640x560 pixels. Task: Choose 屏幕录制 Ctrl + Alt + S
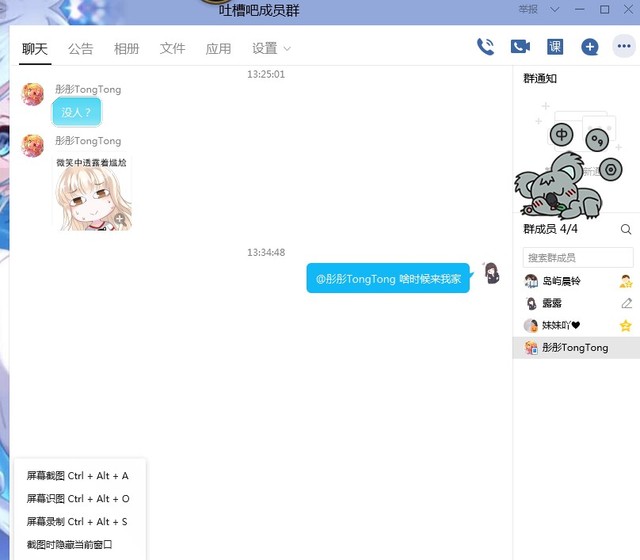click(77, 522)
